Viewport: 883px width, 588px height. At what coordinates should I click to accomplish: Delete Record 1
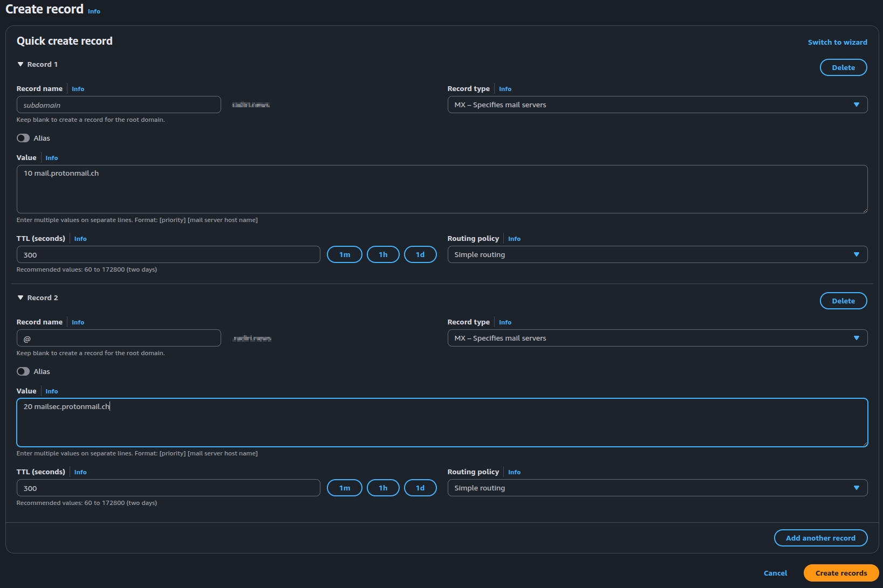tap(843, 67)
